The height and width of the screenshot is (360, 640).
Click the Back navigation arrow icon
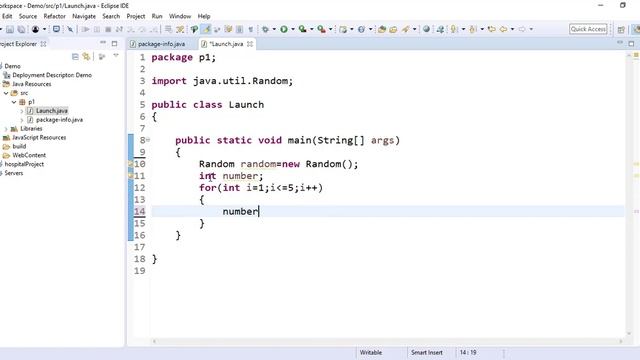tap(504, 29)
